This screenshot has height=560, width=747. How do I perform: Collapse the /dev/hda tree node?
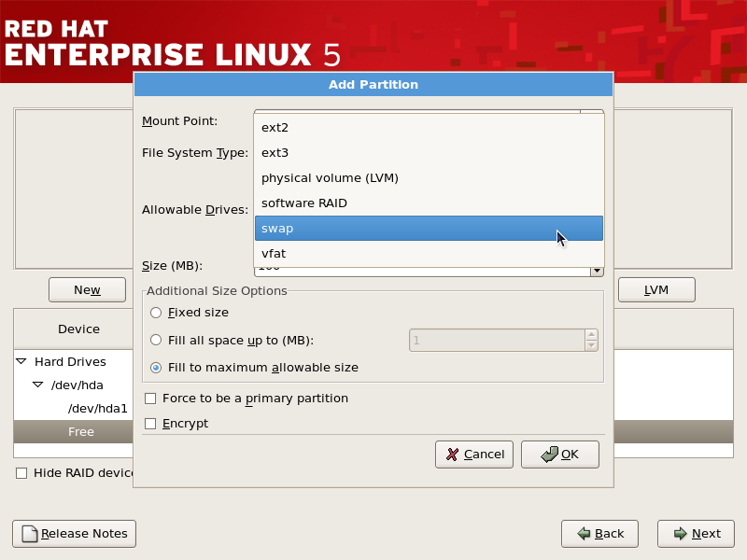click(x=37, y=385)
